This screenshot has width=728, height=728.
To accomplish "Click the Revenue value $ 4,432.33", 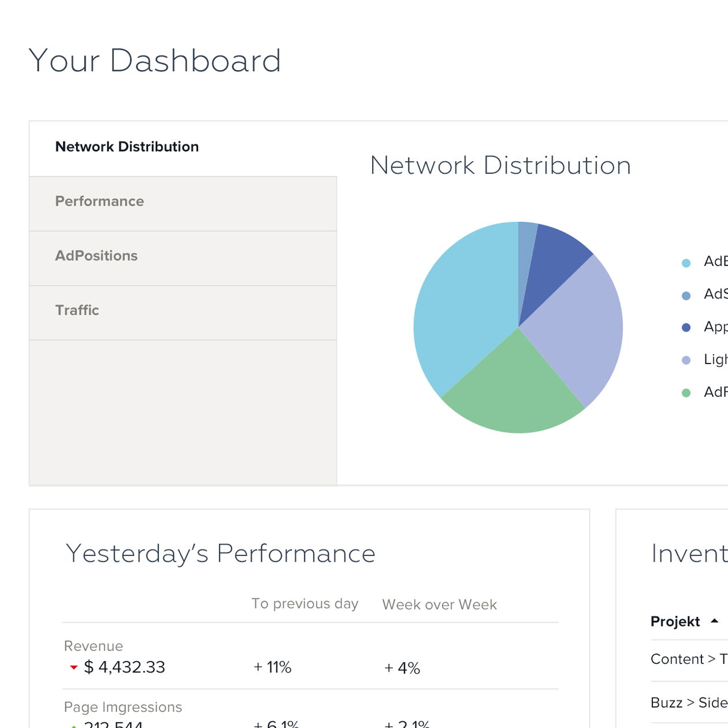I will (x=125, y=667).
